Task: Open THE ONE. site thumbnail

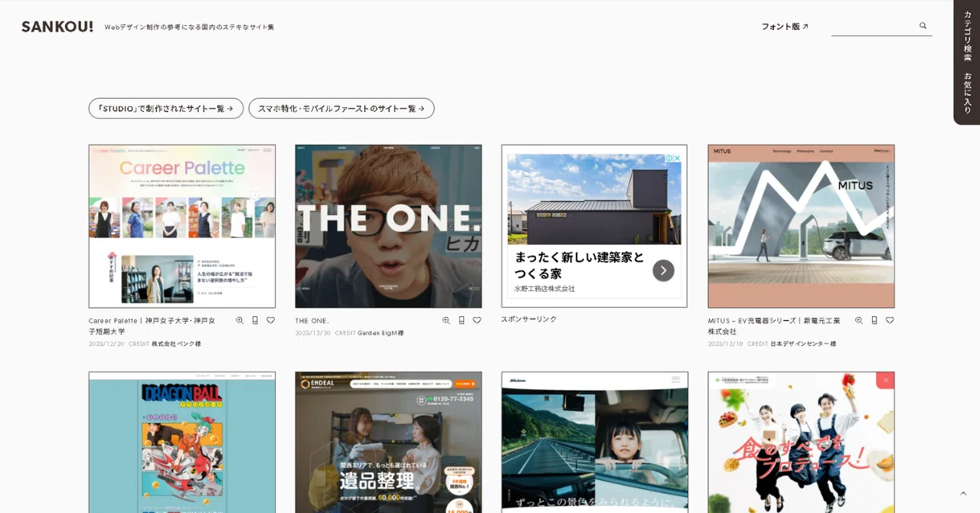Action: point(389,227)
